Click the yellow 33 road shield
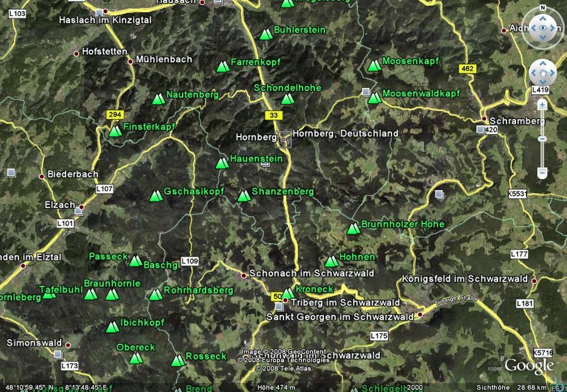The height and width of the screenshot is (392, 567). pyautogui.click(x=272, y=115)
